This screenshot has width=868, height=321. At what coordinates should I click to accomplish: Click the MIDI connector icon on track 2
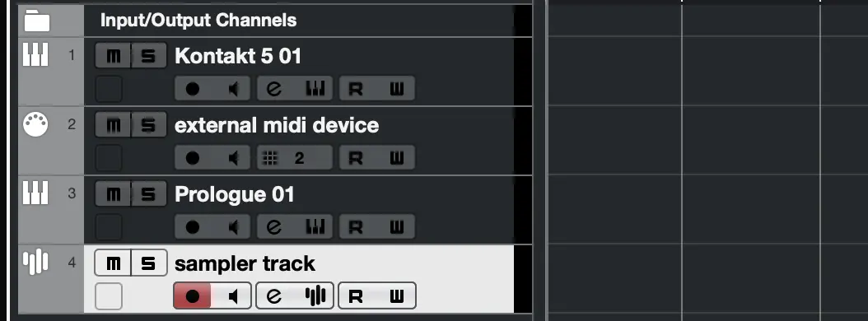click(x=35, y=124)
